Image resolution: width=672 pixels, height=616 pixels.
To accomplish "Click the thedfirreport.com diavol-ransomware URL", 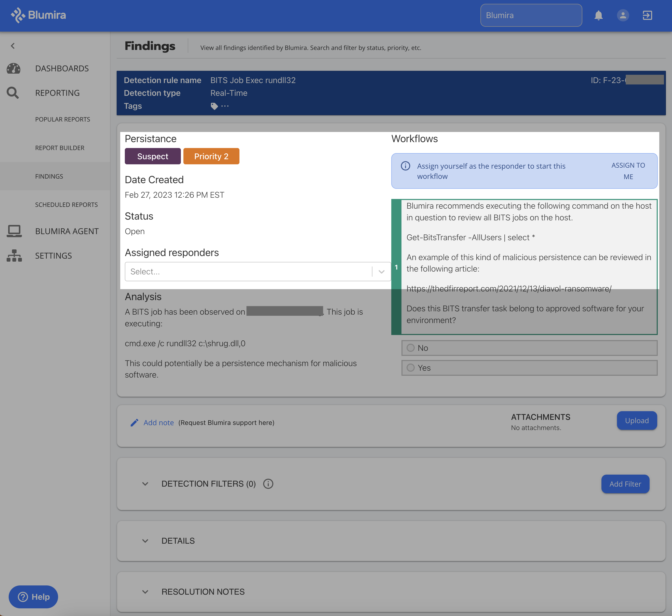I will 509,289.
